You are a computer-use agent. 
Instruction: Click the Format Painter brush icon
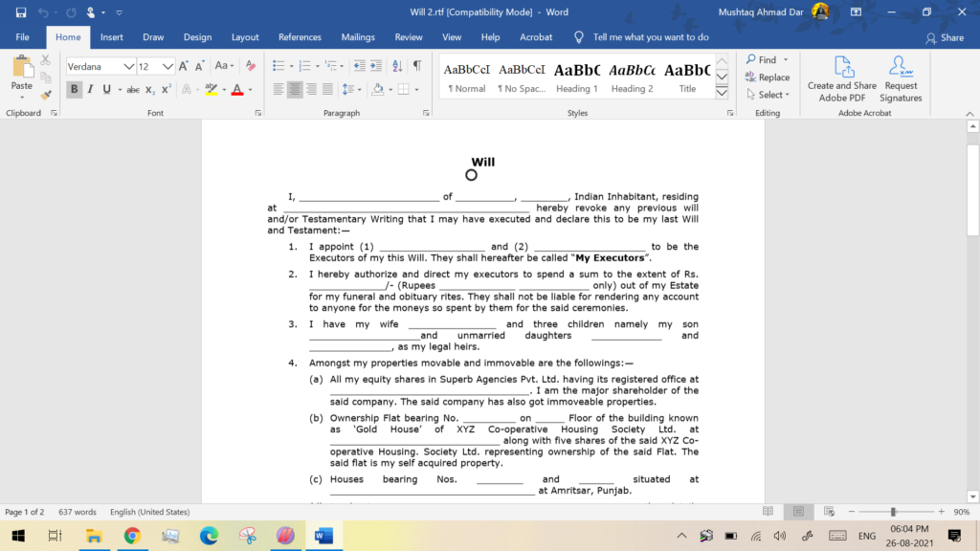click(x=45, y=96)
